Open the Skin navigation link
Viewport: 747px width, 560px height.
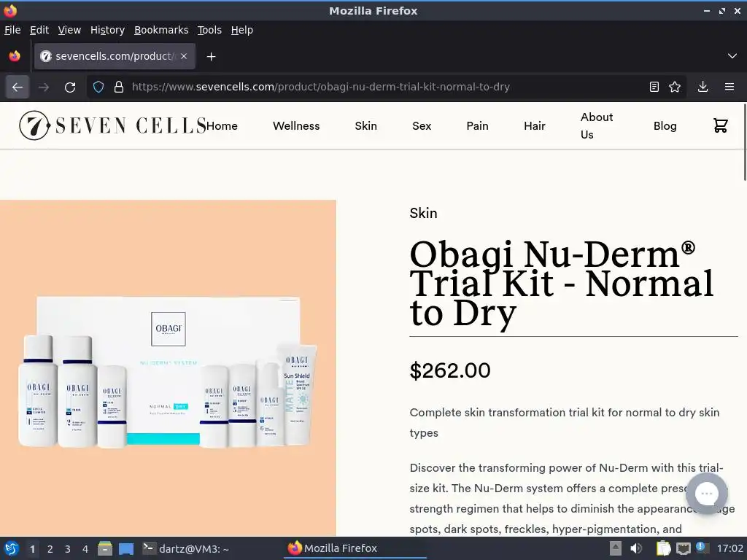(366, 125)
